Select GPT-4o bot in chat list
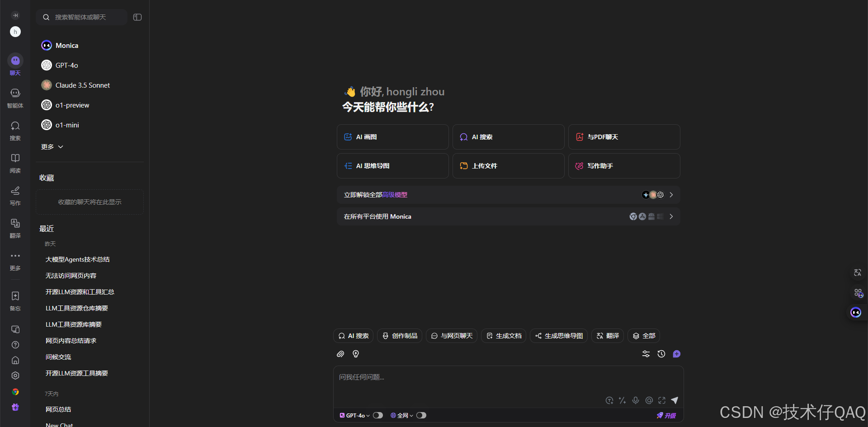 [x=90, y=65]
